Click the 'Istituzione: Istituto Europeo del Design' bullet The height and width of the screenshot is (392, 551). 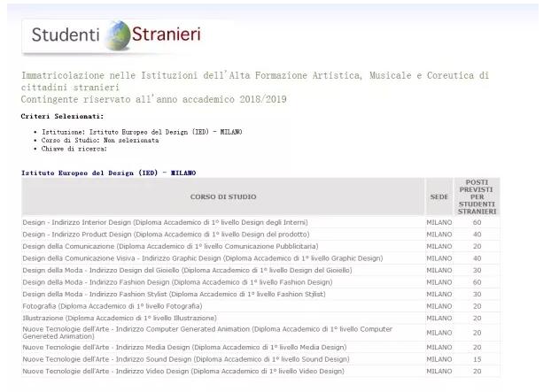pos(142,132)
